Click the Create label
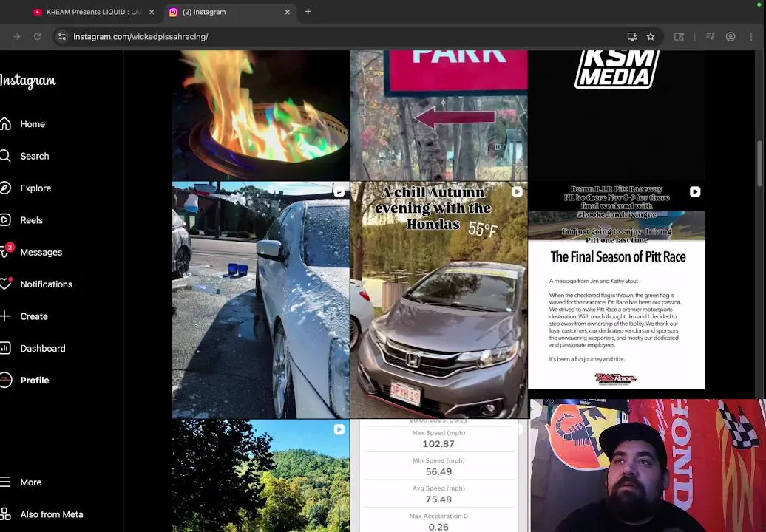The width and height of the screenshot is (766, 532). (x=34, y=316)
